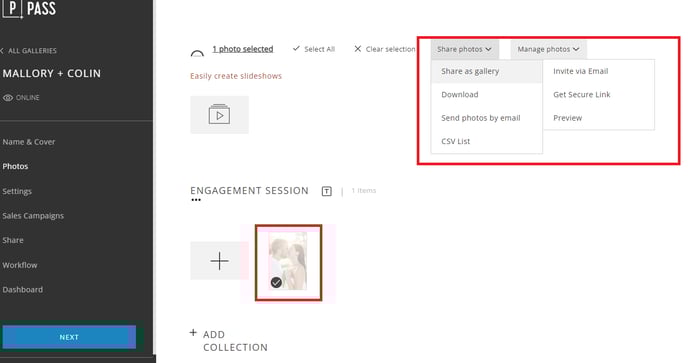The image size is (688, 363).
Task: Open the 1 photo selected link
Action: coord(243,49)
